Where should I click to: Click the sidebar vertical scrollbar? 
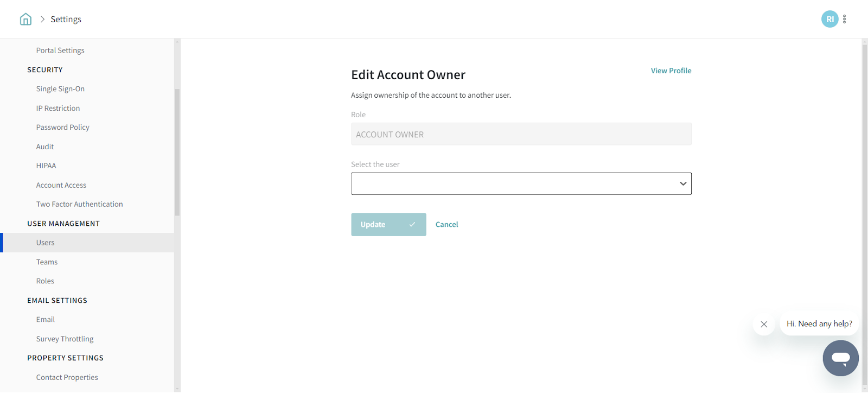coord(177,152)
